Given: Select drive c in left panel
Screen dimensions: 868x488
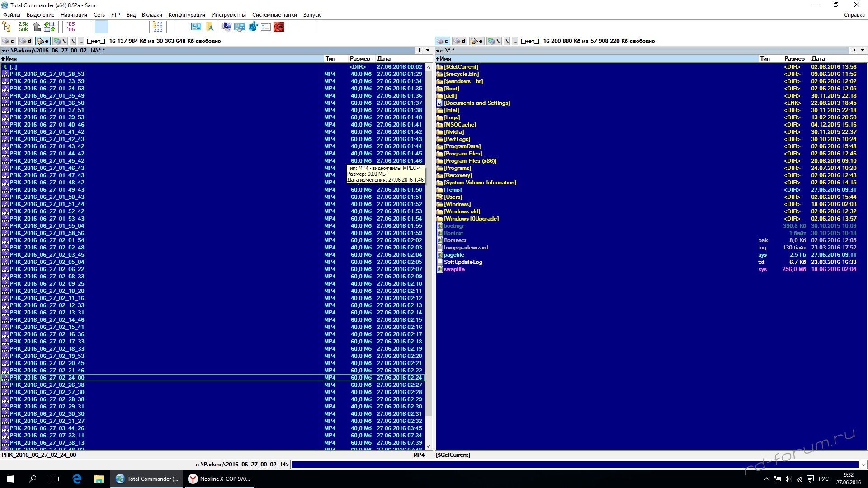Looking at the screenshot, I should click(x=9, y=41).
